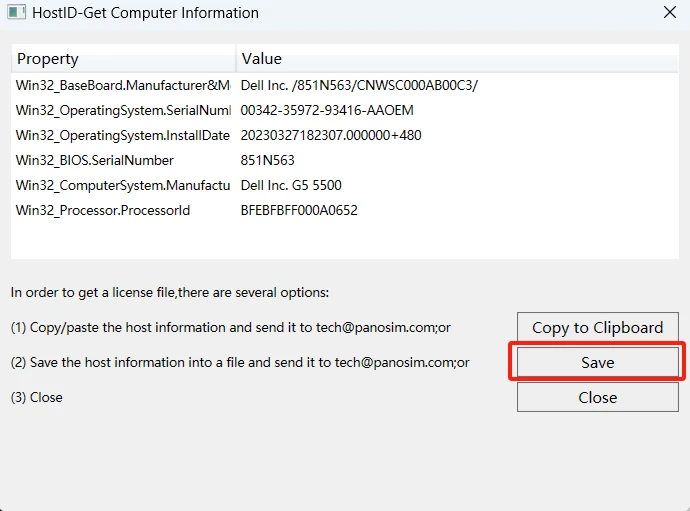Select the Win32_BaseBoard.Manufacturer property row

click(x=122, y=85)
